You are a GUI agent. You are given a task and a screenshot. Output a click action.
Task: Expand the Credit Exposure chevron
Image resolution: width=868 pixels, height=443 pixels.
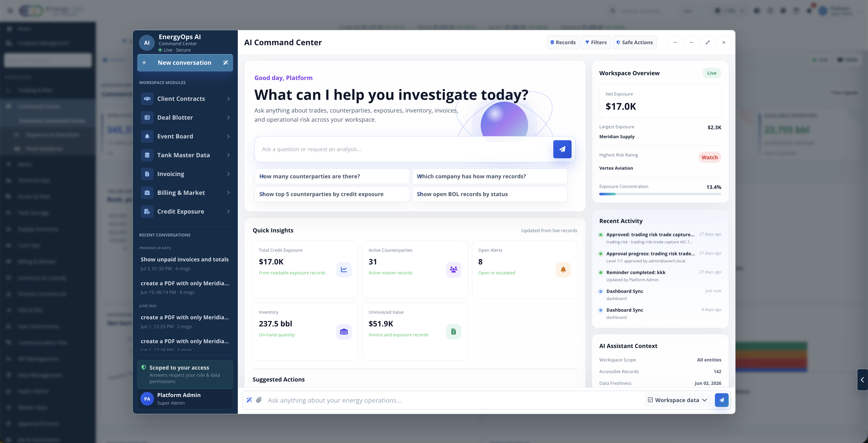click(228, 212)
